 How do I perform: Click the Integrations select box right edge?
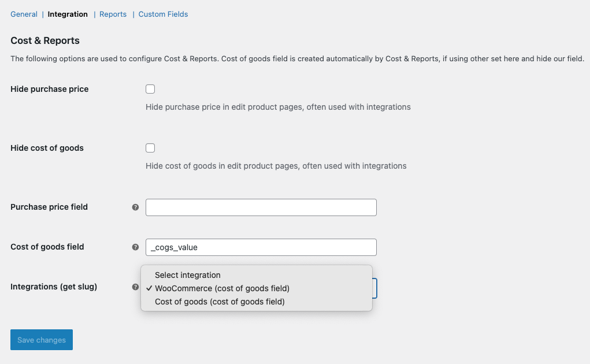click(374, 288)
